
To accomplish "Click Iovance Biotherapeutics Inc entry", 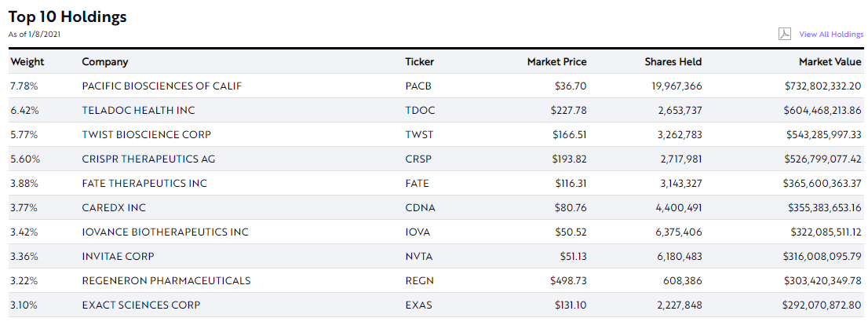I will [x=165, y=232].
